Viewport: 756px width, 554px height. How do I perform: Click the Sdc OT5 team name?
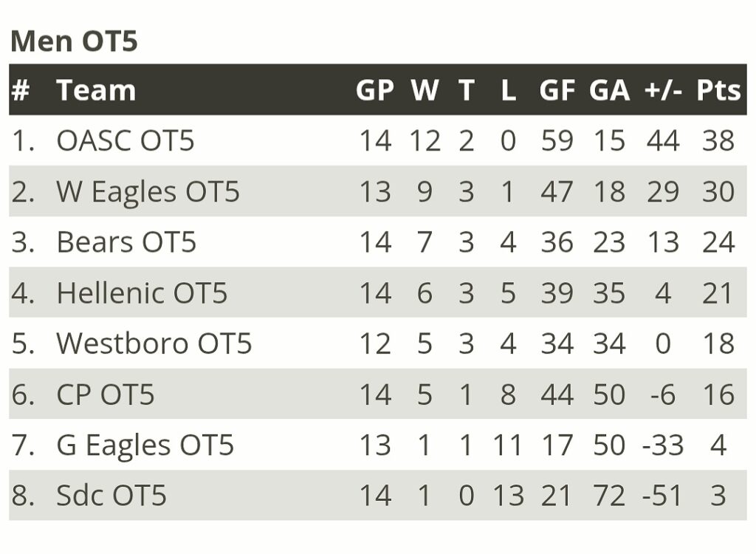[111, 496]
